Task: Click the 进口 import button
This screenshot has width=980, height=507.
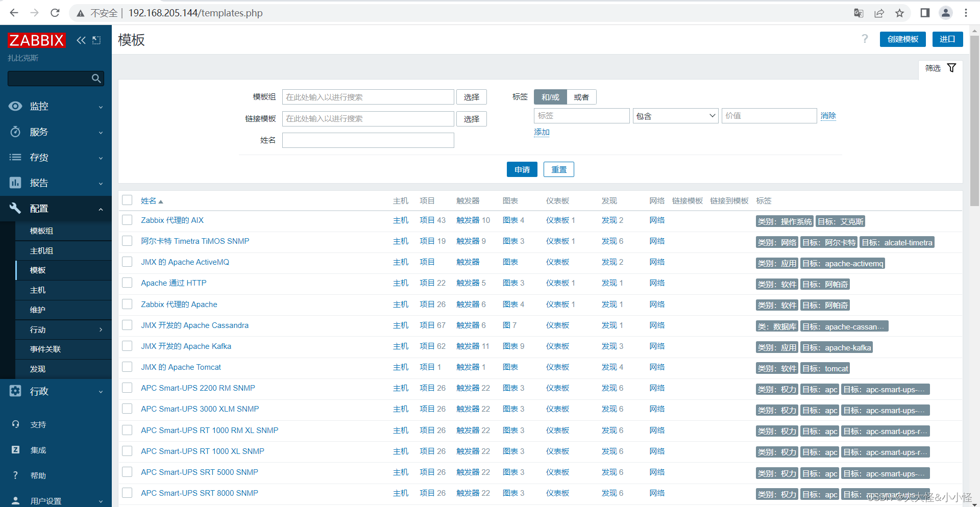Action: click(x=947, y=39)
